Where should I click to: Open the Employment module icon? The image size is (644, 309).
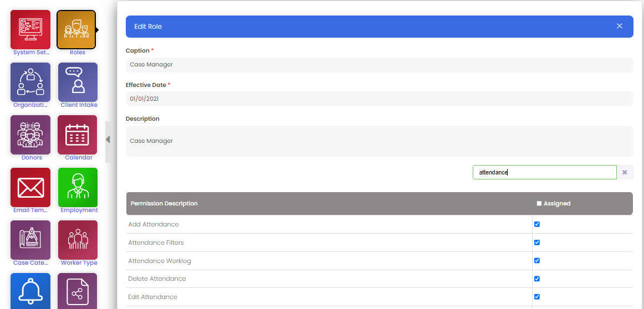[78, 187]
